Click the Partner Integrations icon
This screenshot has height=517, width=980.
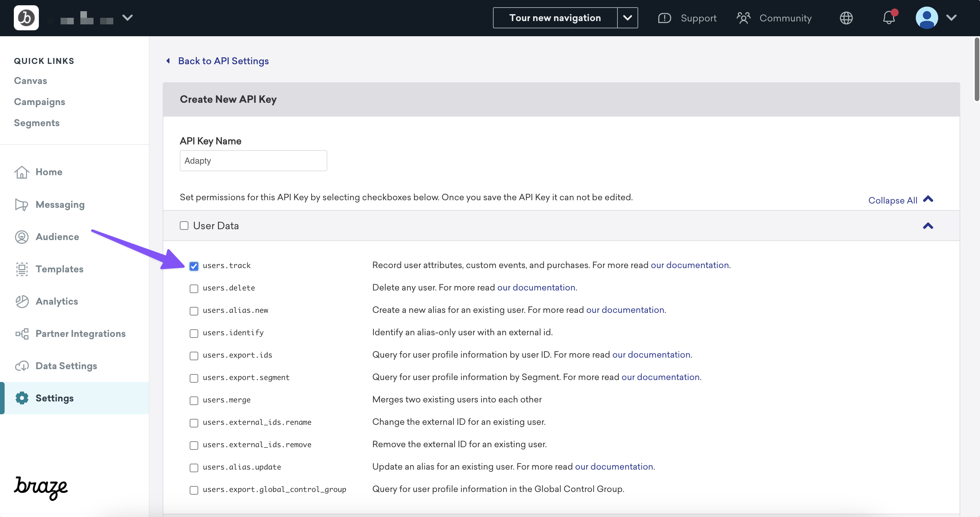22,334
